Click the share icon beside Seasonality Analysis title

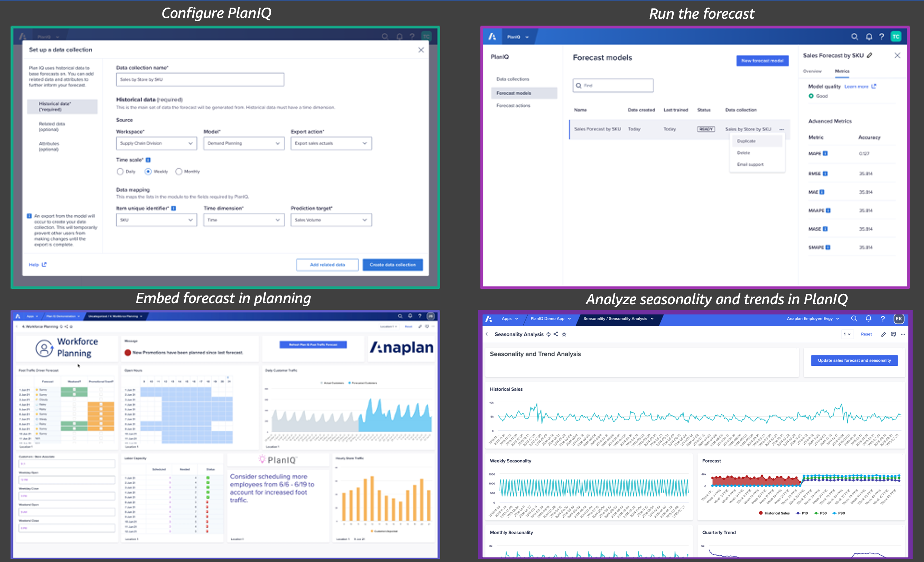(556, 334)
